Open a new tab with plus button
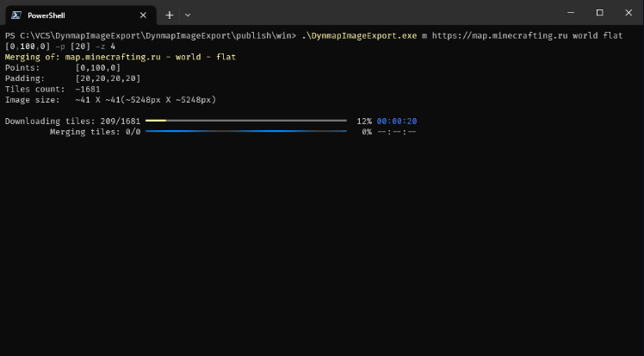The image size is (644, 356). pyautogui.click(x=170, y=16)
